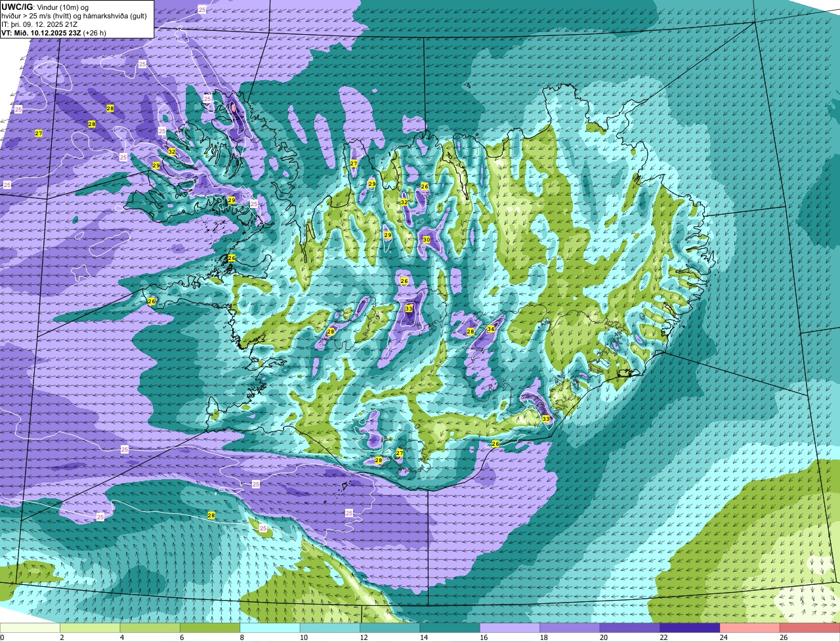This screenshot has width=840, height=642.
Task: Click the legend scale number 14
Action: (x=424, y=637)
